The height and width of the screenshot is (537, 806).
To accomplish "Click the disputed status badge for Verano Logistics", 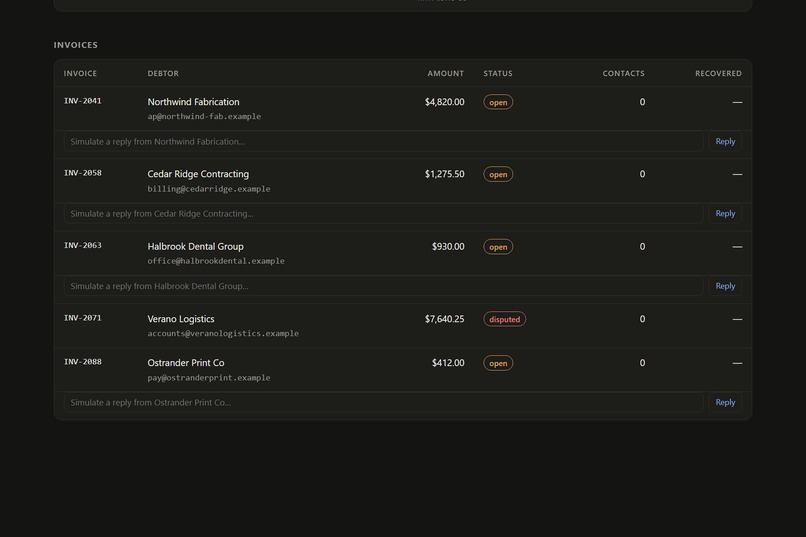I will pos(504,319).
